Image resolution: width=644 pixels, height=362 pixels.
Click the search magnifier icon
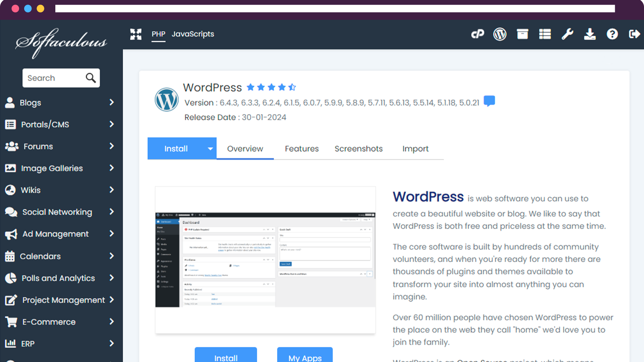point(91,78)
